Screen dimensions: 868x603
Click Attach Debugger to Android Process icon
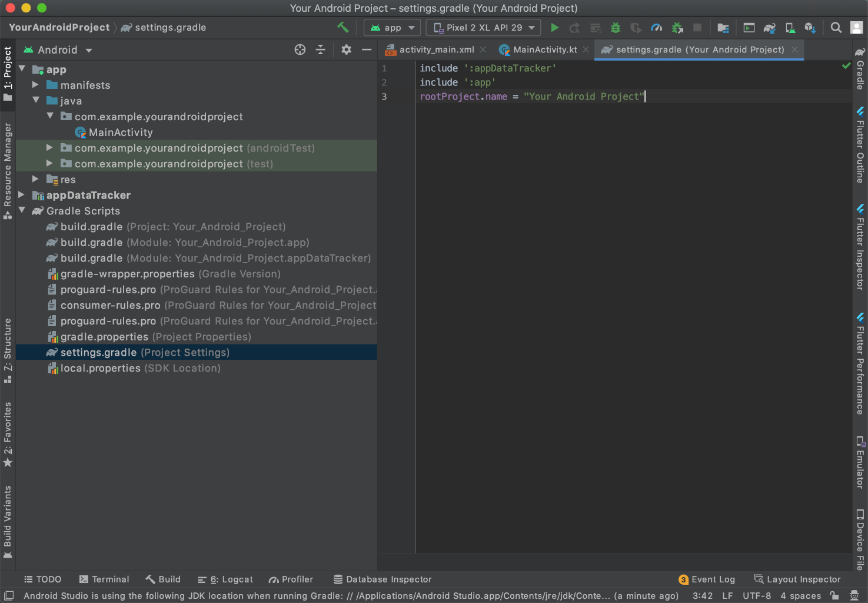(x=677, y=28)
